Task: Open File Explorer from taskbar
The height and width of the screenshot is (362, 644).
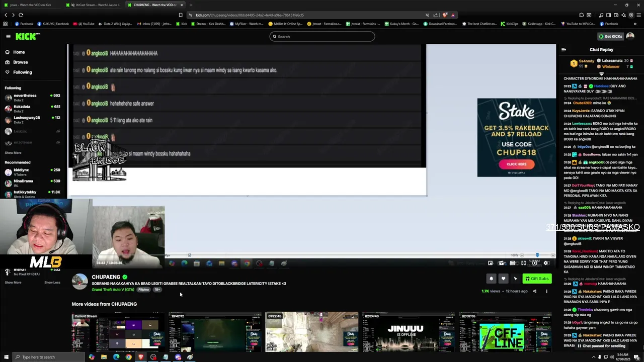Action: pyautogui.click(x=104, y=357)
